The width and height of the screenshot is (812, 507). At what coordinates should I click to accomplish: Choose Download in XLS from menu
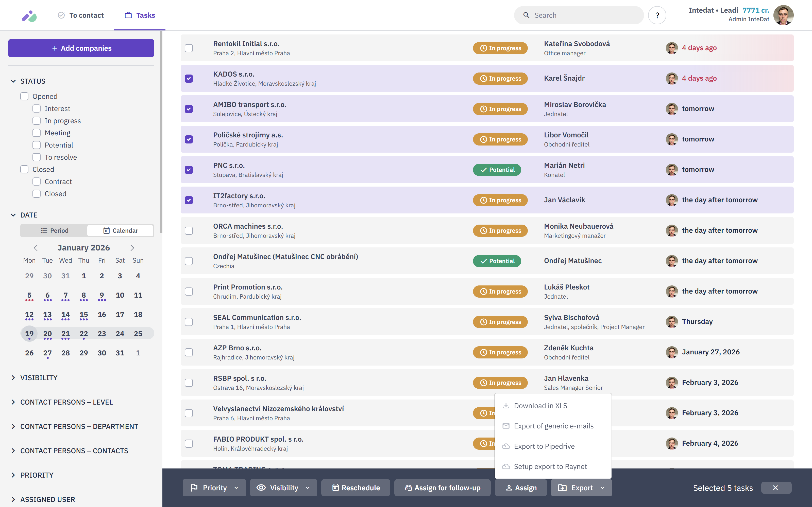coord(540,405)
